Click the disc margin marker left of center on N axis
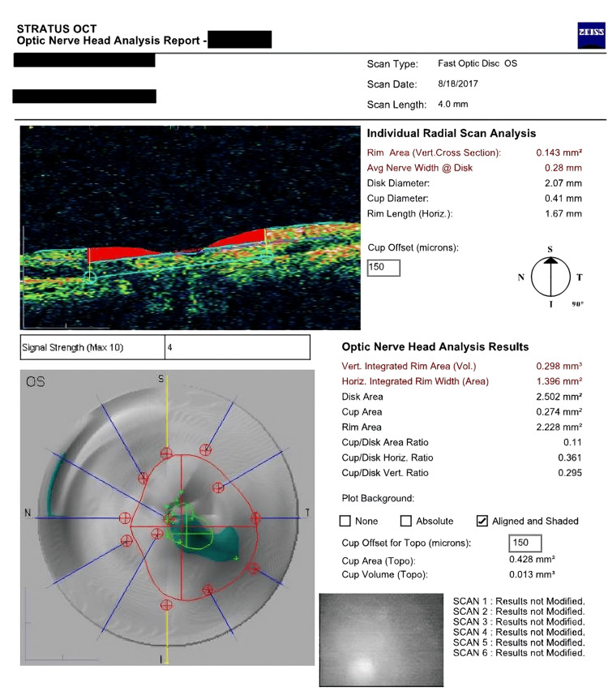 pos(125,517)
